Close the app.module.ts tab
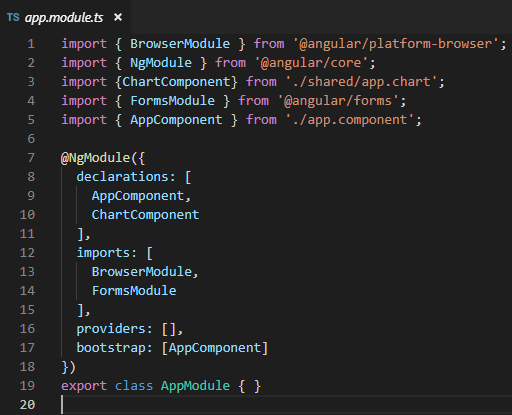Viewport: 512px width, 415px height. click(x=118, y=17)
